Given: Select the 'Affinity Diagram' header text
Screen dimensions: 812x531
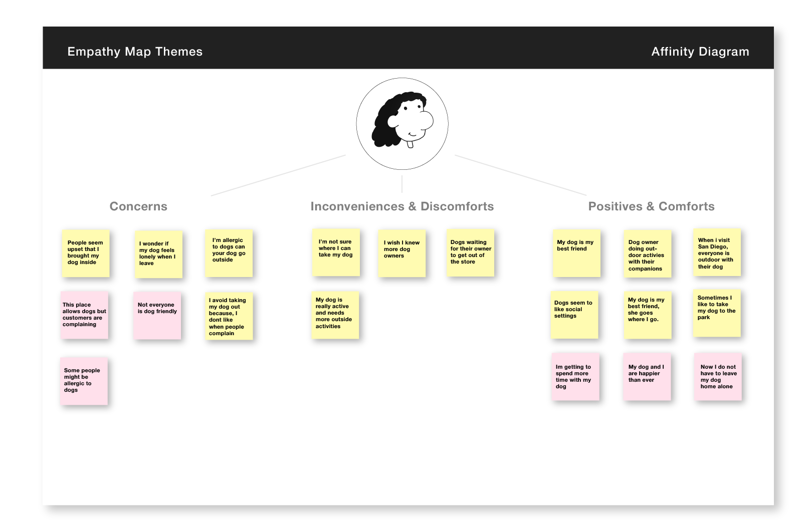Looking at the screenshot, I should 700,52.
